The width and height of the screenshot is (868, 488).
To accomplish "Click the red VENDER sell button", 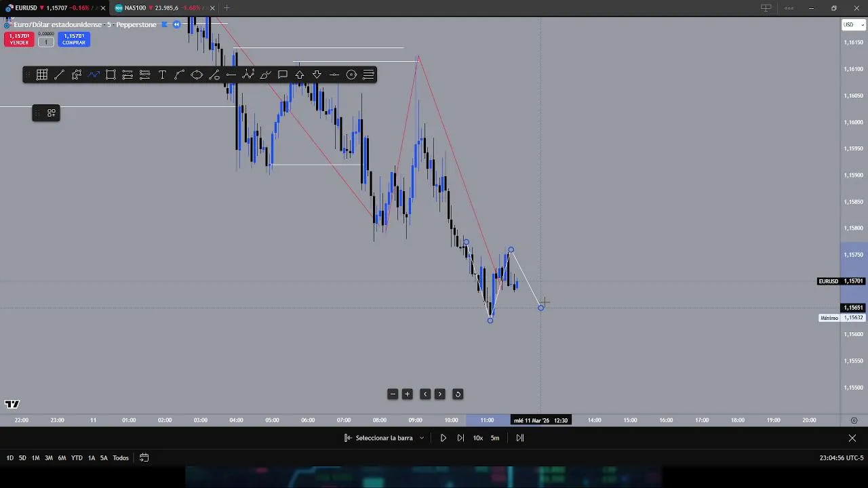I will tap(19, 39).
